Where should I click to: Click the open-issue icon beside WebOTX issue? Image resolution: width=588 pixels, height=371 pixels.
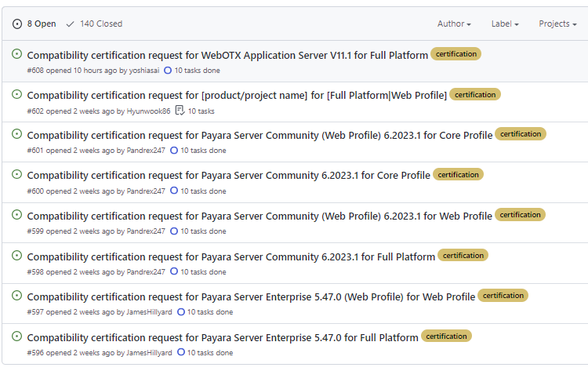(x=17, y=53)
